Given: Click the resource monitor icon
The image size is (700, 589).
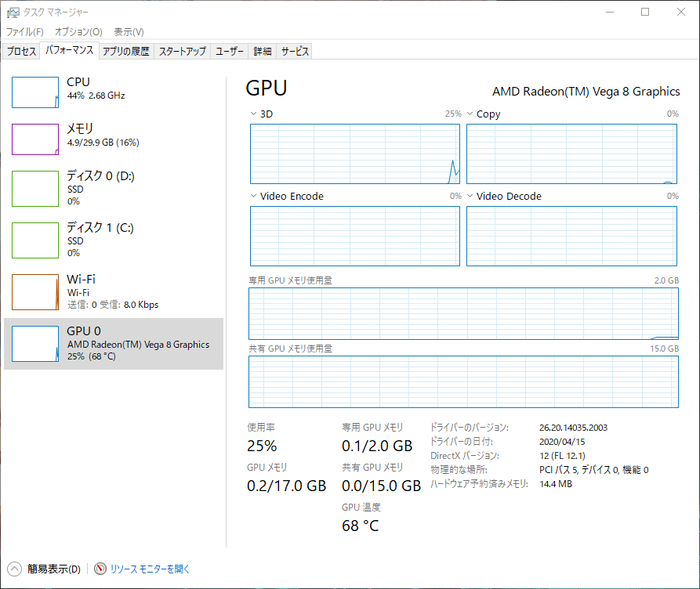Looking at the screenshot, I should coord(100,569).
